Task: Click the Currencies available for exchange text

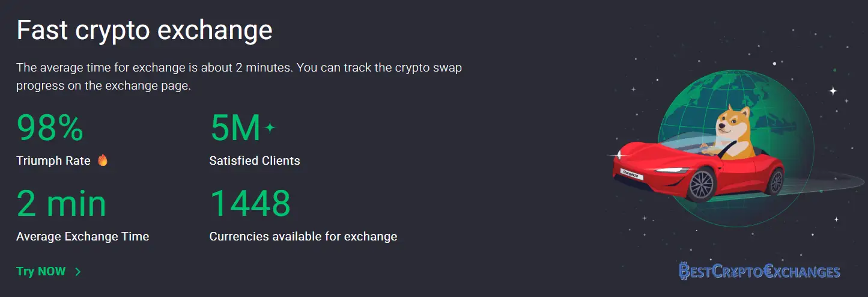Action: (x=303, y=236)
